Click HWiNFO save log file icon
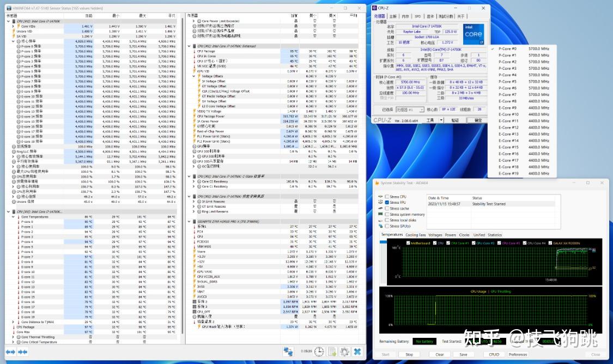Viewport: 613px width, 364px height. click(332, 351)
